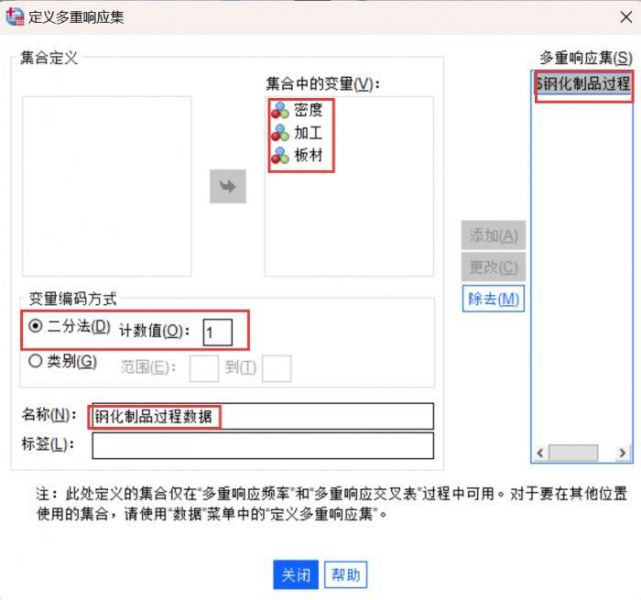Click the horizontal scrollbar thumb in response sets list

[x=573, y=453]
